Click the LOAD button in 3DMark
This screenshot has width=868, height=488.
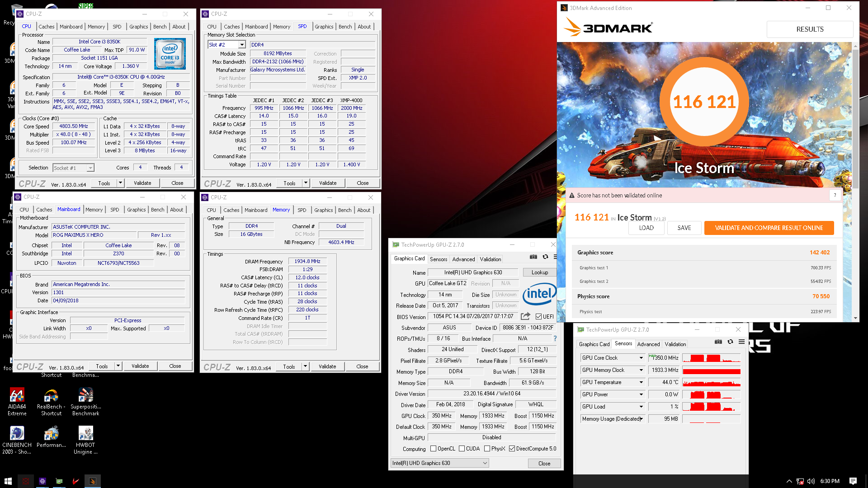646,228
